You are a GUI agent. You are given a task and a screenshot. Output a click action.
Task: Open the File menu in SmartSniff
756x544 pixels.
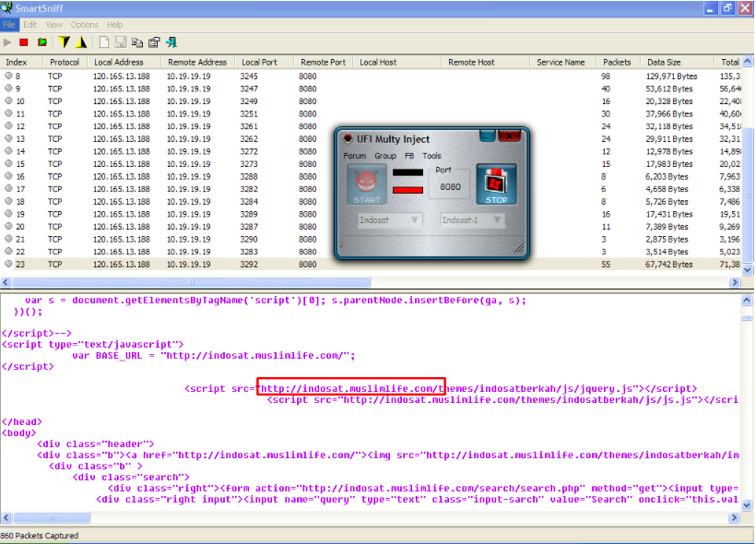point(8,25)
